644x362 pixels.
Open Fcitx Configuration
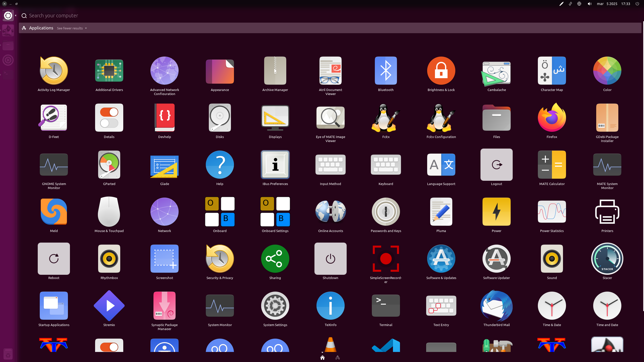point(441,118)
